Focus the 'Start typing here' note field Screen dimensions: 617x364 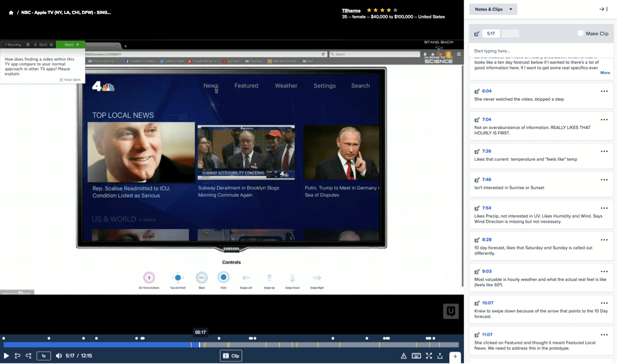click(x=541, y=51)
